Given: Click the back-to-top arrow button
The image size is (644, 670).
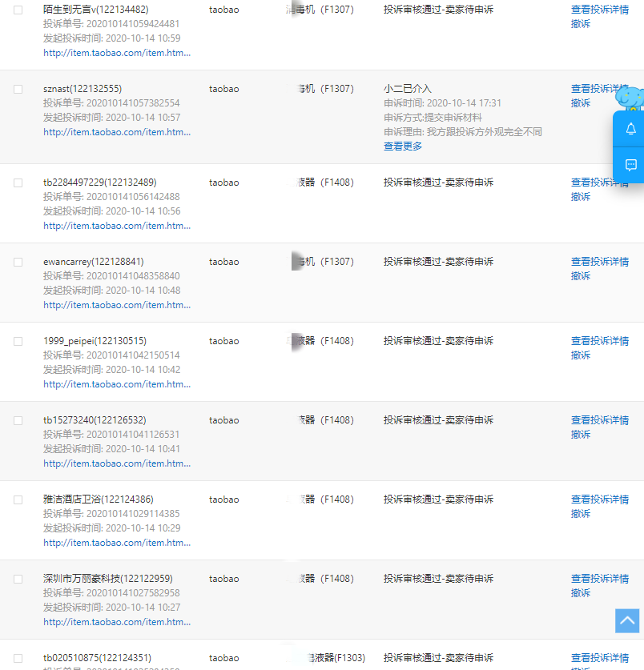Looking at the screenshot, I should [627, 620].
